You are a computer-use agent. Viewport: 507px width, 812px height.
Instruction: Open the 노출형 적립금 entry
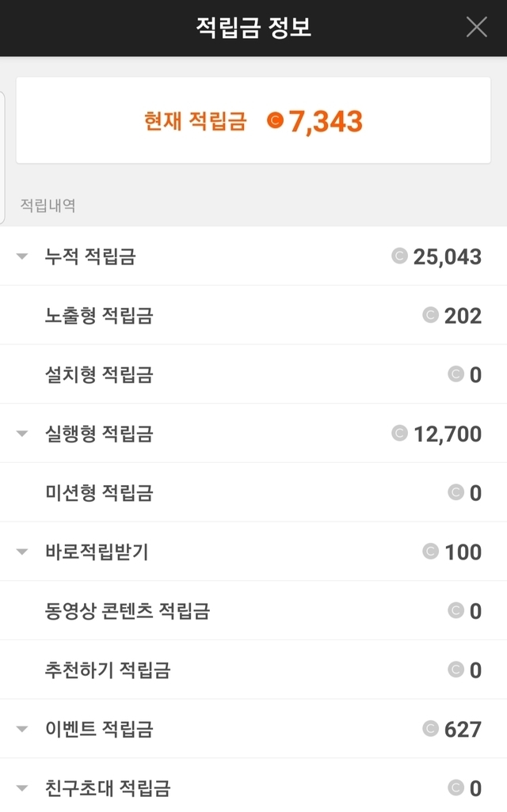tap(99, 316)
